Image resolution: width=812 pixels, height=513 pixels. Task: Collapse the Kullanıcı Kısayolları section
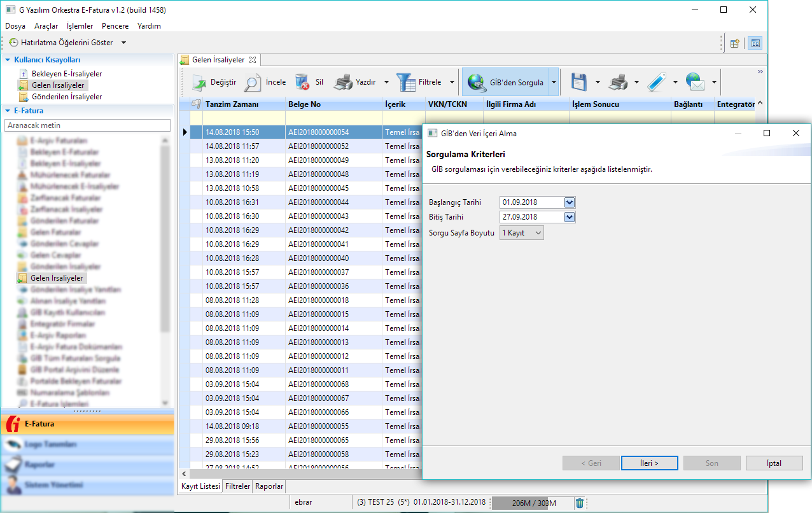(x=8, y=60)
